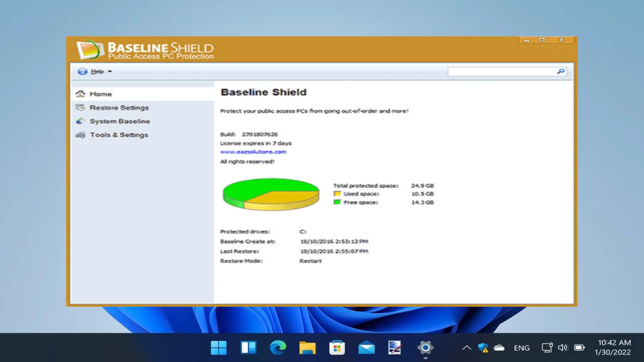Click the Windows Security tray icon
This screenshot has width=644, height=362.
point(483,347)
